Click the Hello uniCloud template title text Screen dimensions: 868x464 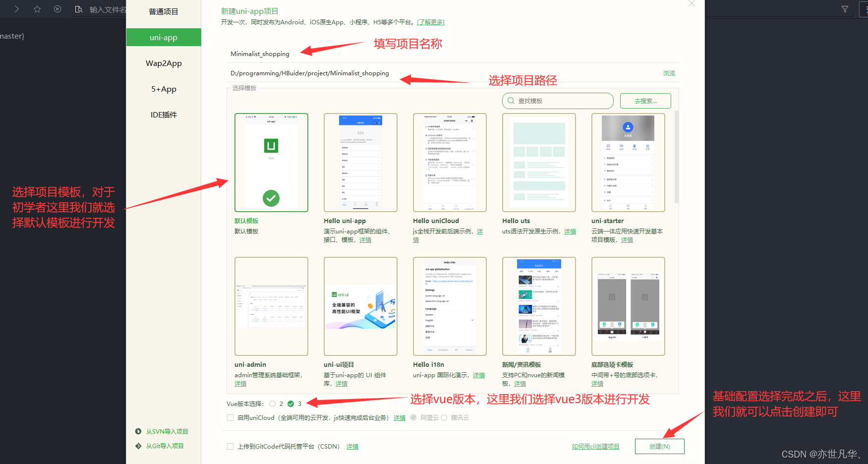(436, 221)
